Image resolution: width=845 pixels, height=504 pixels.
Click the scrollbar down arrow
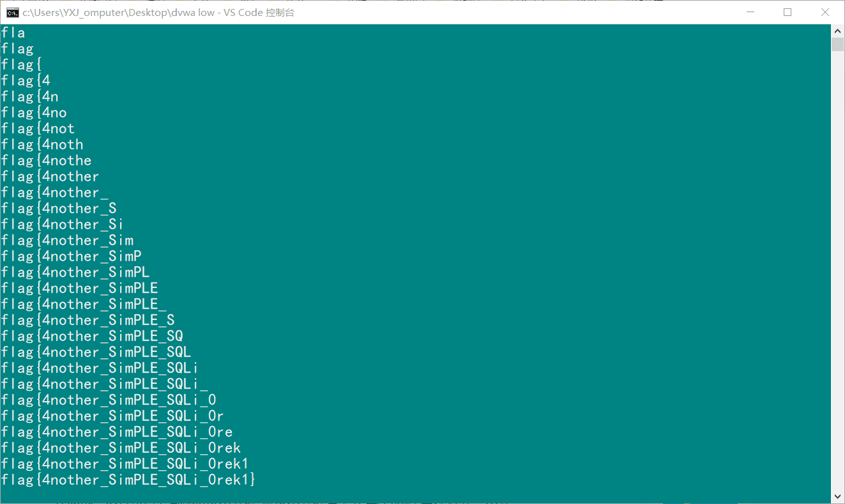(838, 496)
